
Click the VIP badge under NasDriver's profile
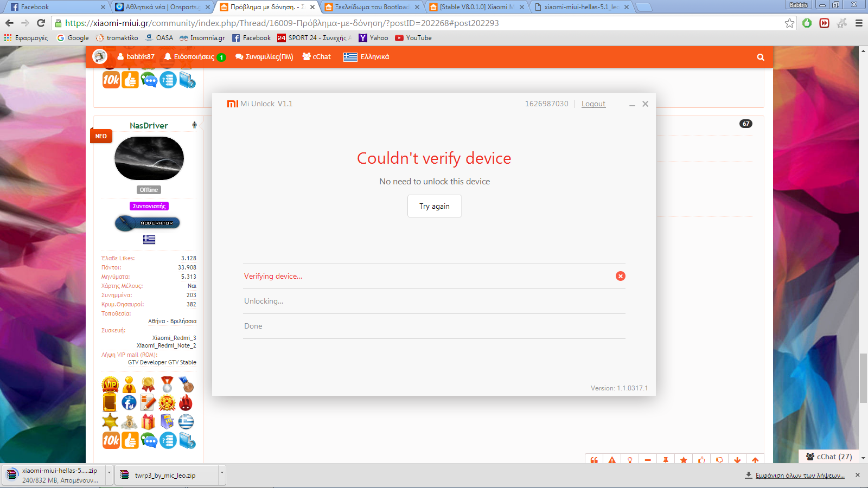click(110, 385)
